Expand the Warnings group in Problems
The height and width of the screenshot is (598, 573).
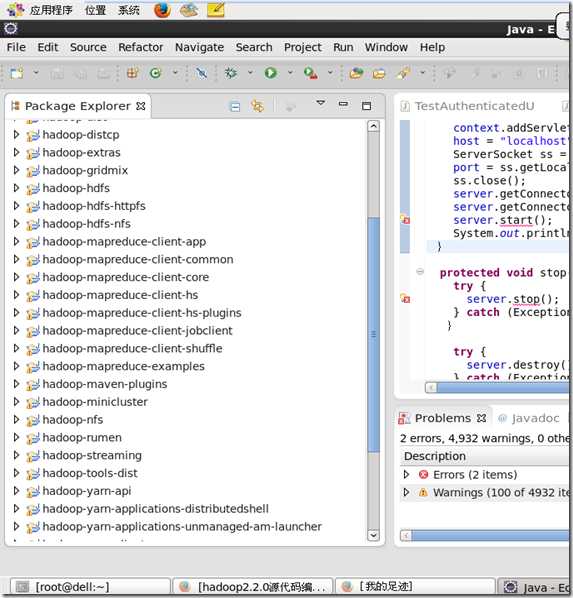[x=406, y=492]
